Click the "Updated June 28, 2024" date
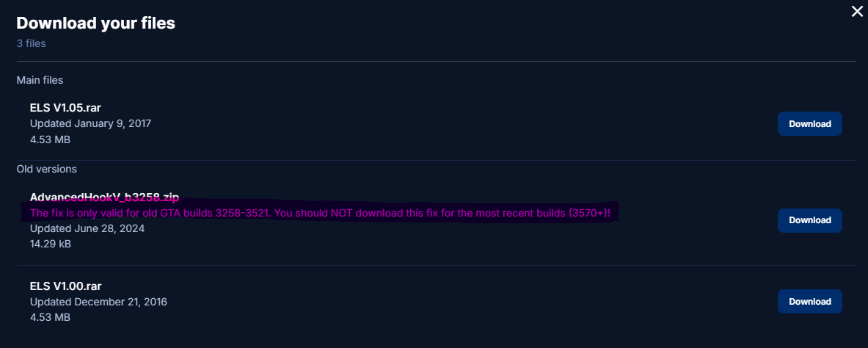 (x=87, y=228)
